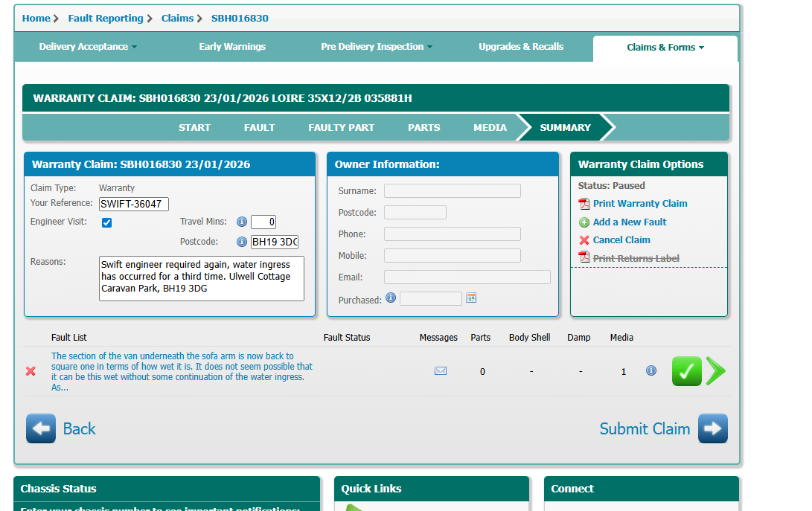Click the Purchased info icon
Screen dimensions: 812x511
(x=391, y=298)
